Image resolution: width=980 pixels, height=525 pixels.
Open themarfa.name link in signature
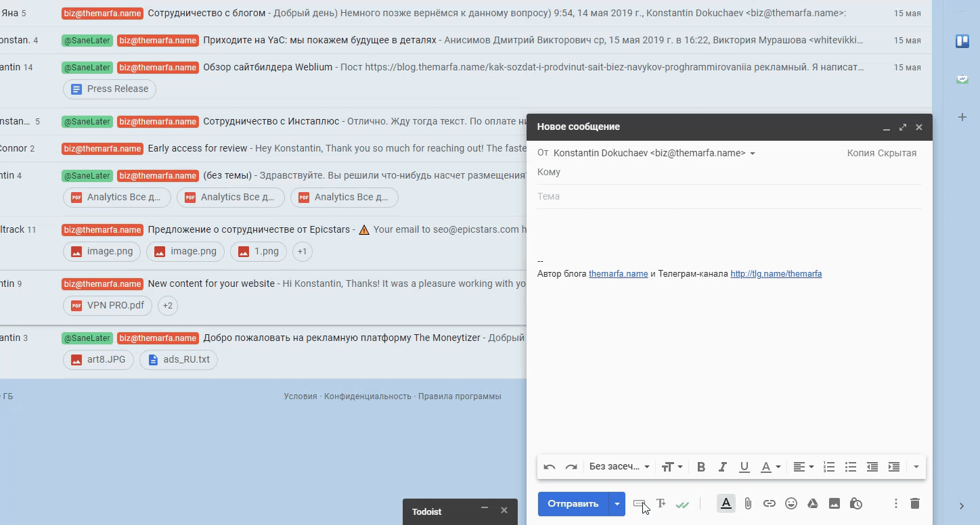618,274
